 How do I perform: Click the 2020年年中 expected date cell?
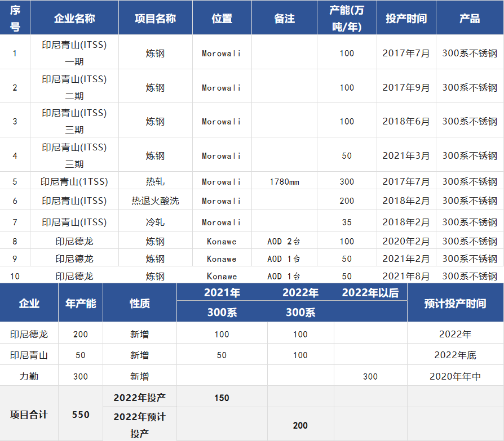click(x=455, y=376)
